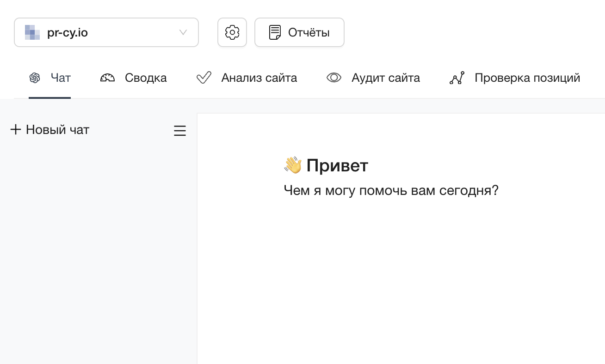
Task: Switch to the Проверка позиций tab
Action: tap(527, 78)
